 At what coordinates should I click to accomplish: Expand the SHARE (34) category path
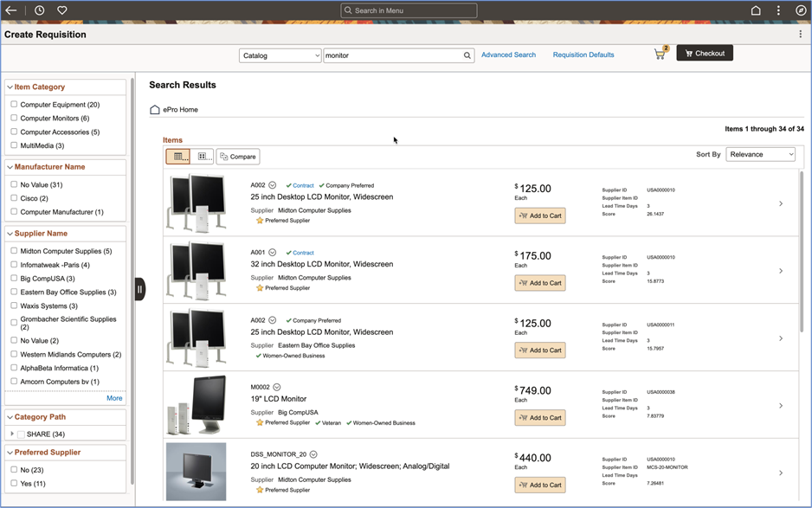point(12,434)
